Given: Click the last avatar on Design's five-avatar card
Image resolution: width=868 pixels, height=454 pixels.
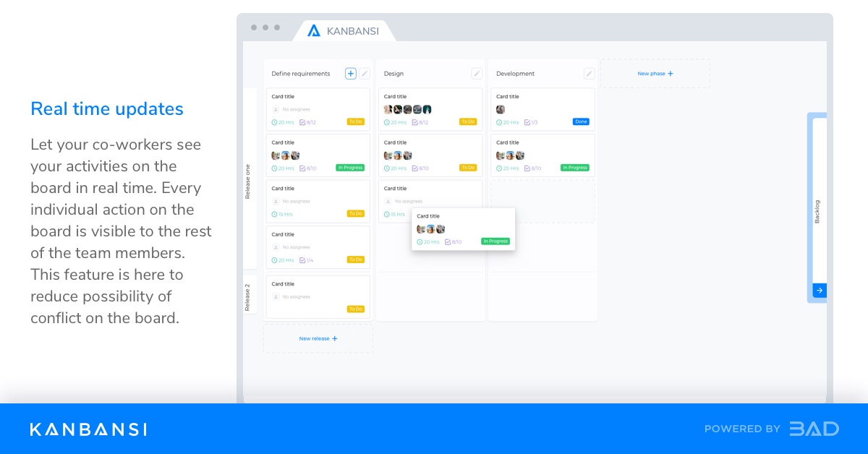Looking at the screenshot, I should (x=427, y=109).
